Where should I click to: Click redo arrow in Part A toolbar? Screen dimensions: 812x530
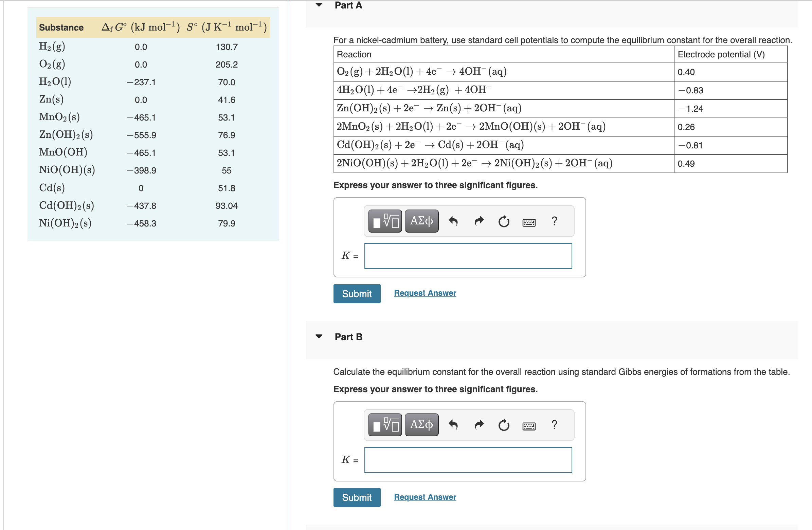(479, 221)
